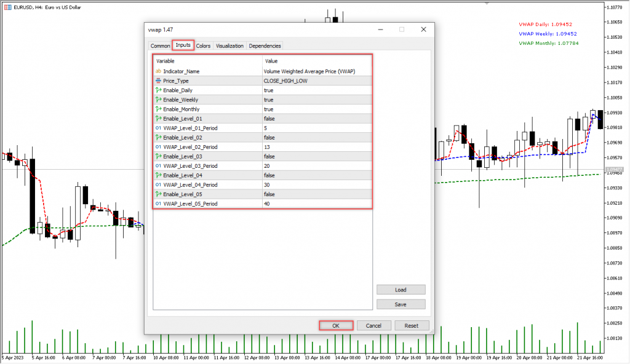Open the Enable_Daily true value selector

(268, 90)
